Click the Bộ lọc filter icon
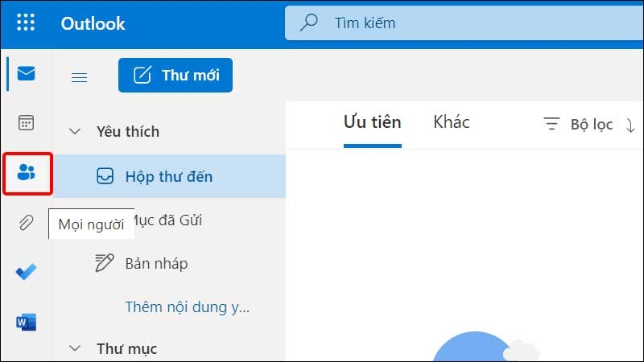Screen dimensions: 644x362 551,124
